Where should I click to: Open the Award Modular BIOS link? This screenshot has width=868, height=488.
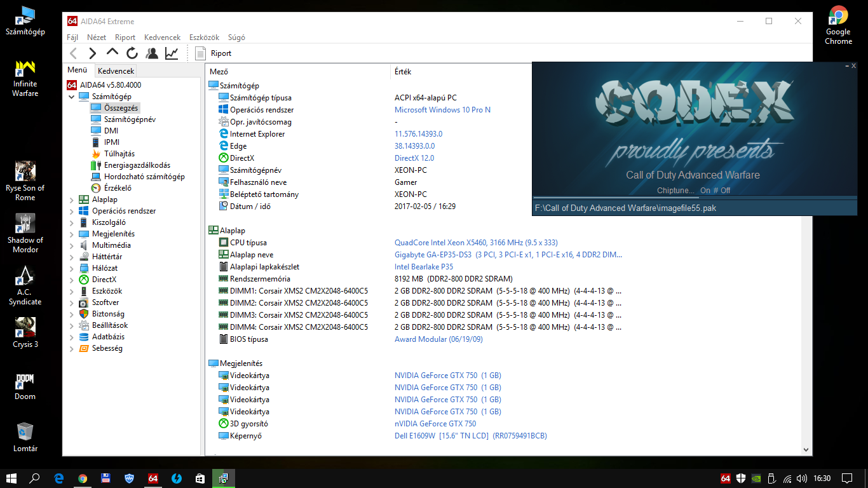pos(438,339)
